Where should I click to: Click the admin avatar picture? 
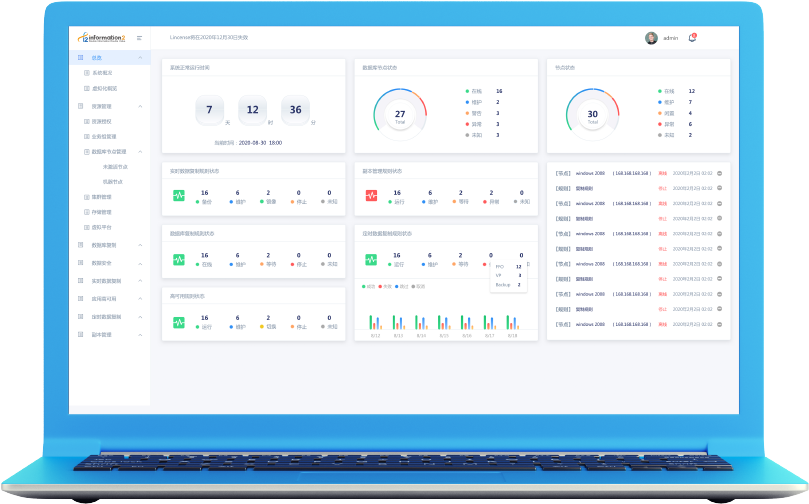click(651, 38)
